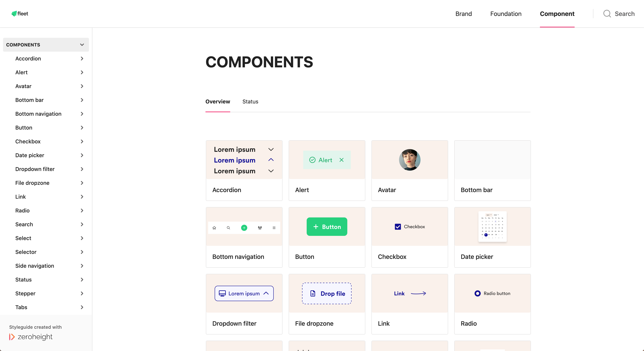The image size is (644, 351).
Task: Click the Alert close X icon
Action: (x=342, y=160)
